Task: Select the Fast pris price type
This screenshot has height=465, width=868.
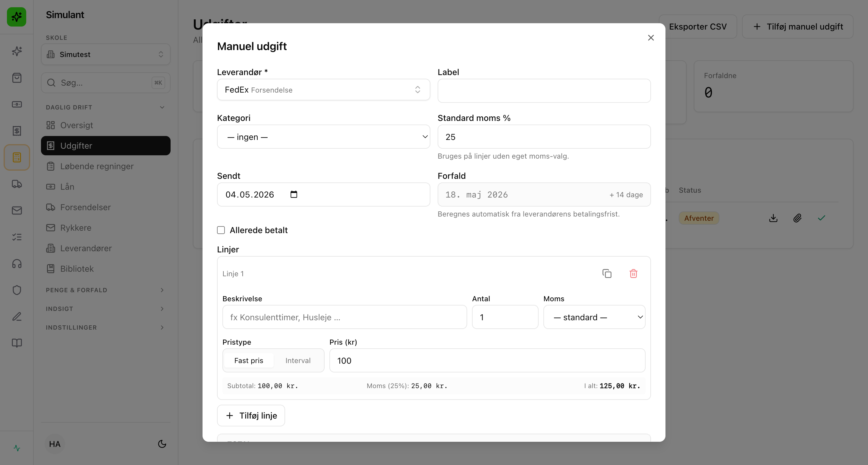Action: (x=249, y=360)
